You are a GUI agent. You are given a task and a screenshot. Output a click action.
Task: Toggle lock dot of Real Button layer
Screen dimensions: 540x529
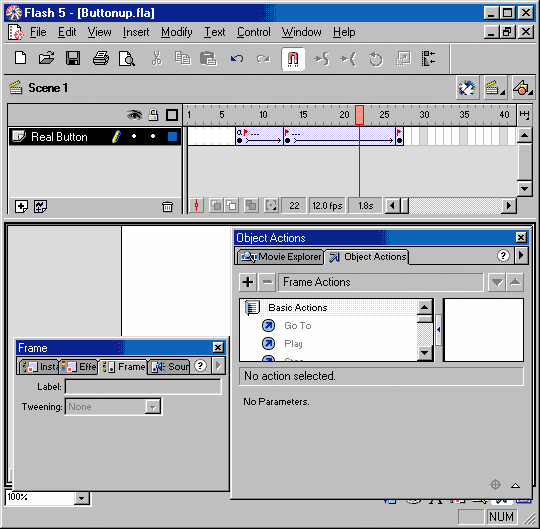(x=153, y=136)
